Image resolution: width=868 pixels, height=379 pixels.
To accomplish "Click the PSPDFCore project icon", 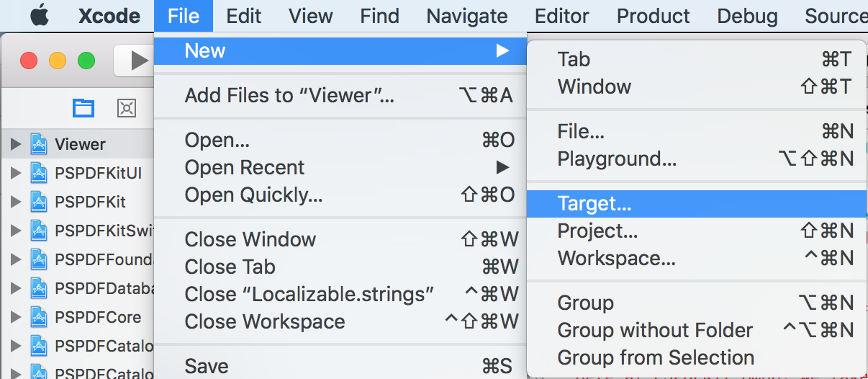I will point(39,318).
